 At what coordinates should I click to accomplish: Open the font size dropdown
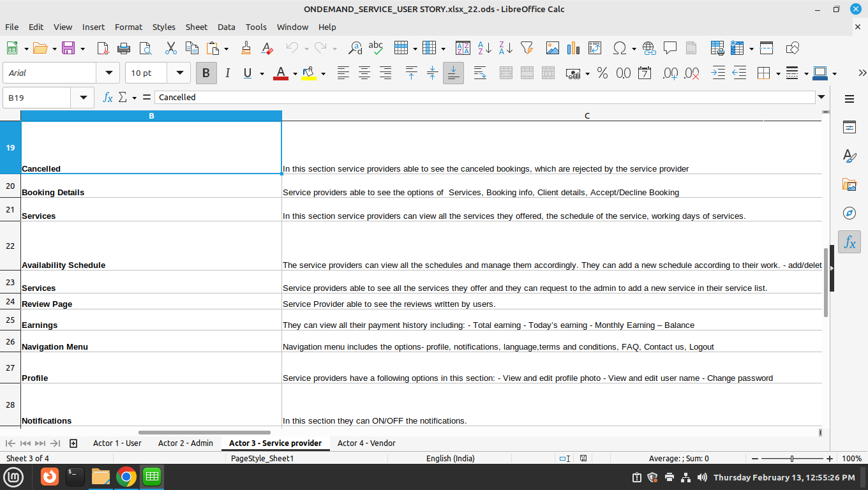coord(179,73)
